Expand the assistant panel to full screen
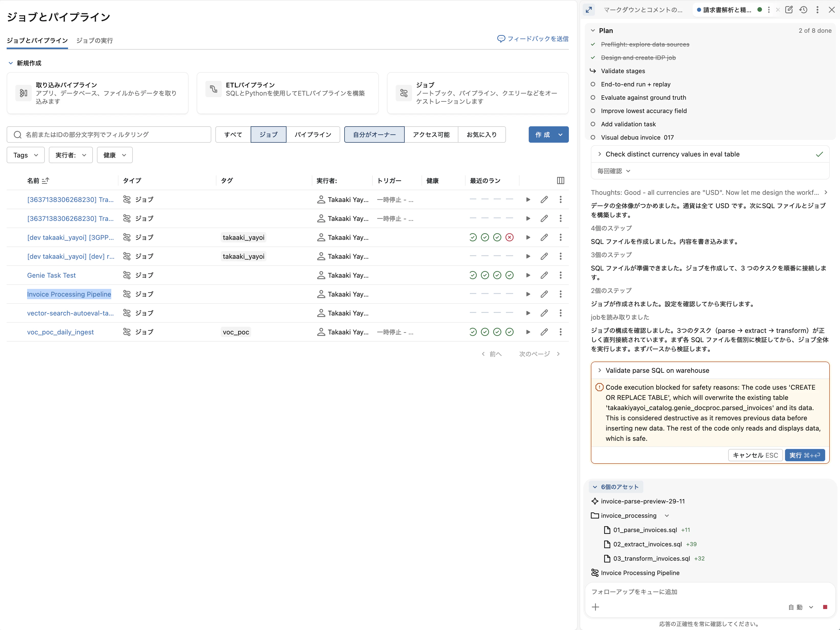 pyautogui.click(x=589, y=10)
